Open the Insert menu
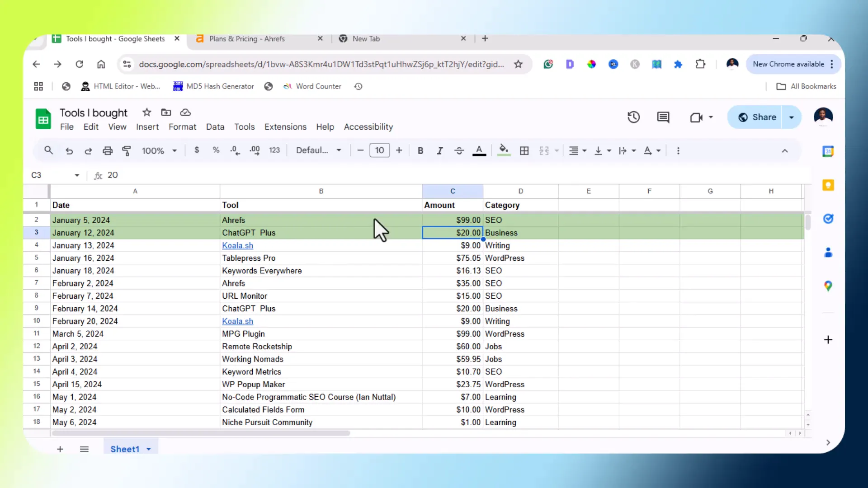868x488 pixels. click(147, 127)
